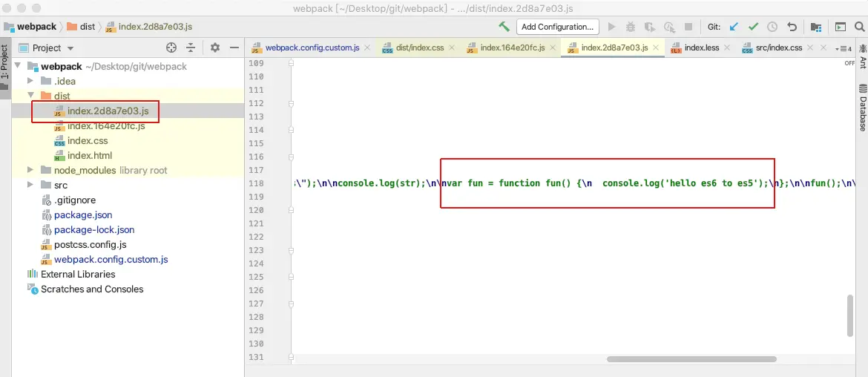
Task: Collapse the dist folder arrow
Action: (x=31, y=96)
